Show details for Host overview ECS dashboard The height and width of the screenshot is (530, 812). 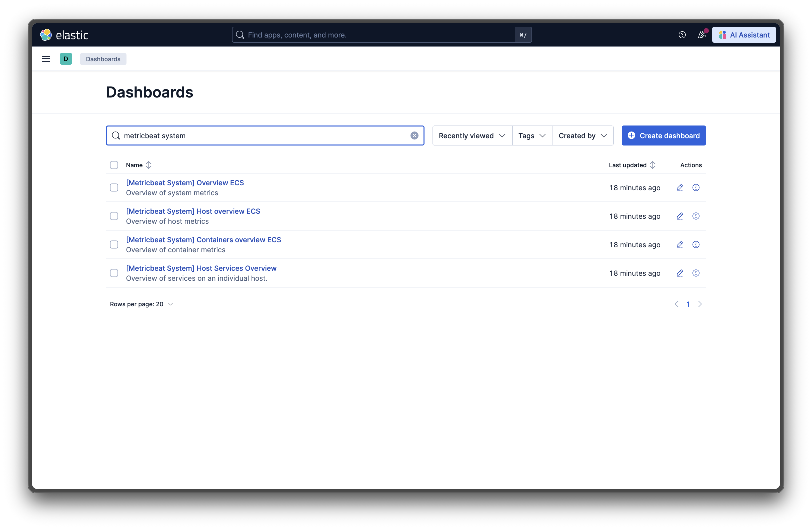pos(696,216)
